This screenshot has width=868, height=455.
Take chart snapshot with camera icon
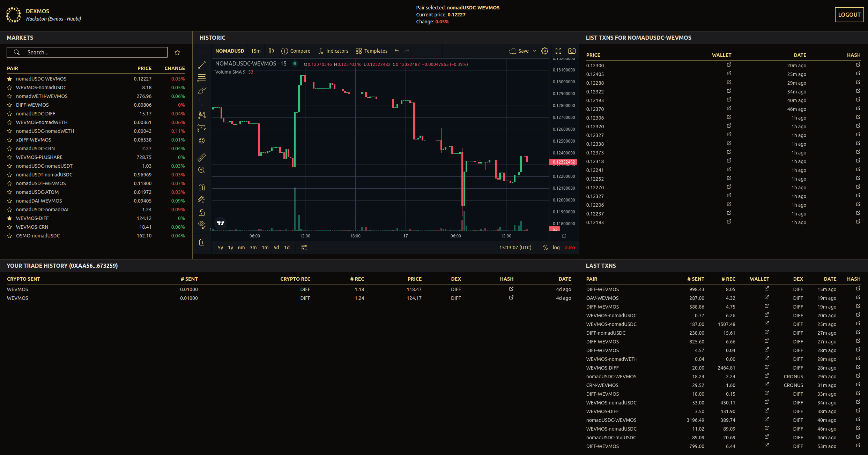pos(572,51)
